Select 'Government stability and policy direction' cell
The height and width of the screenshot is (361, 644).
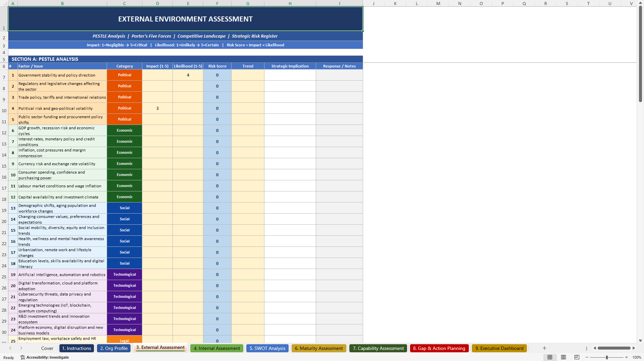point(62,75)
